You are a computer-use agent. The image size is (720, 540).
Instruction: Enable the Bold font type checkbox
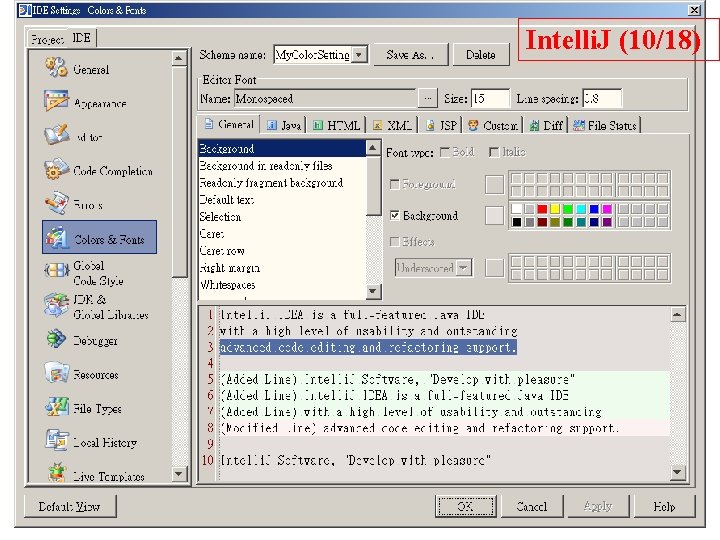pos(444,152)
